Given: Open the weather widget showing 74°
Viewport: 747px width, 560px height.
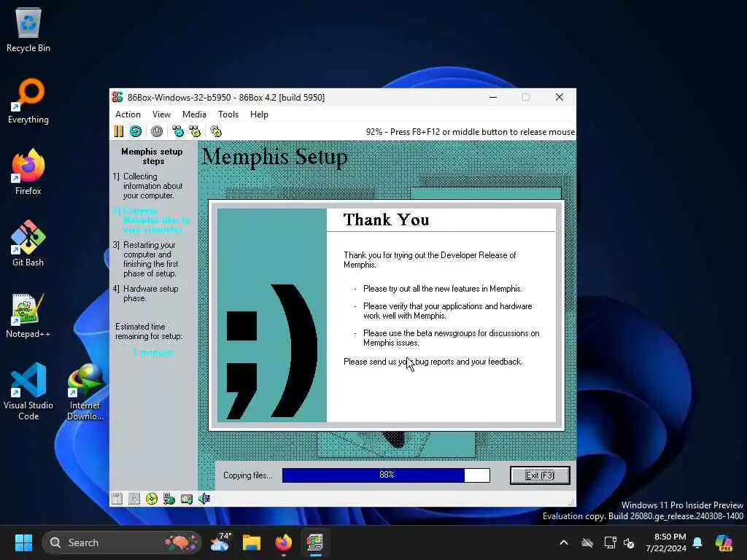Looking at the screenshot, I should [x=220, y=542].
